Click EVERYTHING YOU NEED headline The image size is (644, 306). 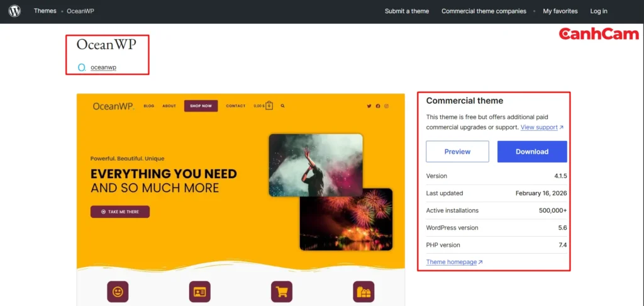click(164, 174)
